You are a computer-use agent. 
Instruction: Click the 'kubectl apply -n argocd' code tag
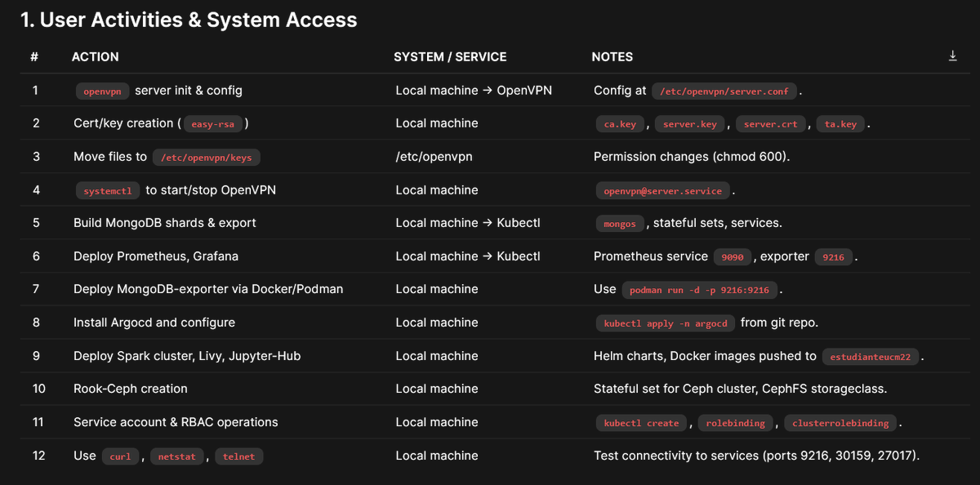pos(665,323)
